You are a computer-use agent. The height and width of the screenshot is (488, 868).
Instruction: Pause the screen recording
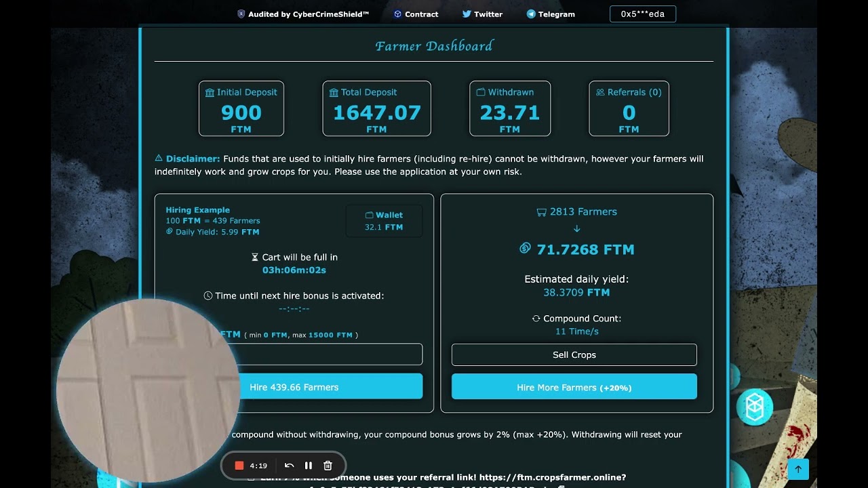309,466
